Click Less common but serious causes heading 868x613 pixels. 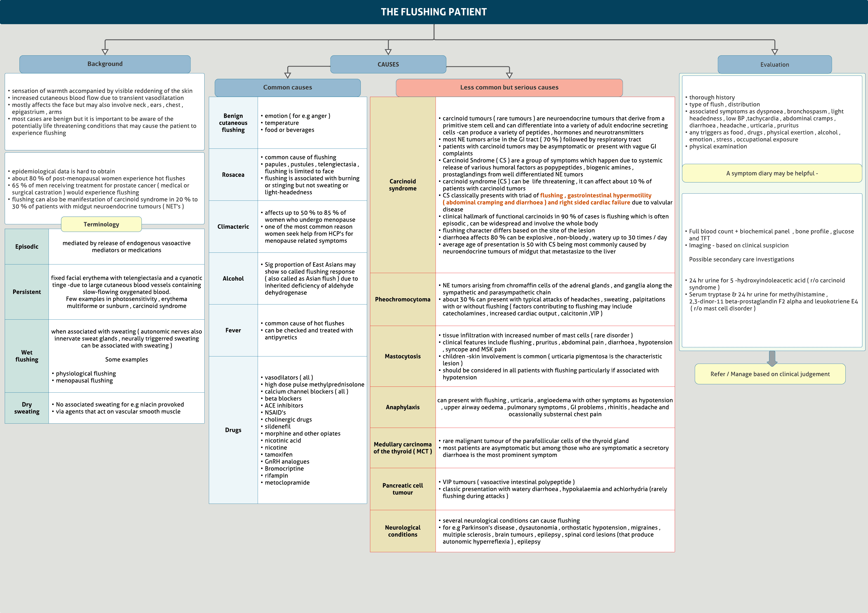pos(509,87)
